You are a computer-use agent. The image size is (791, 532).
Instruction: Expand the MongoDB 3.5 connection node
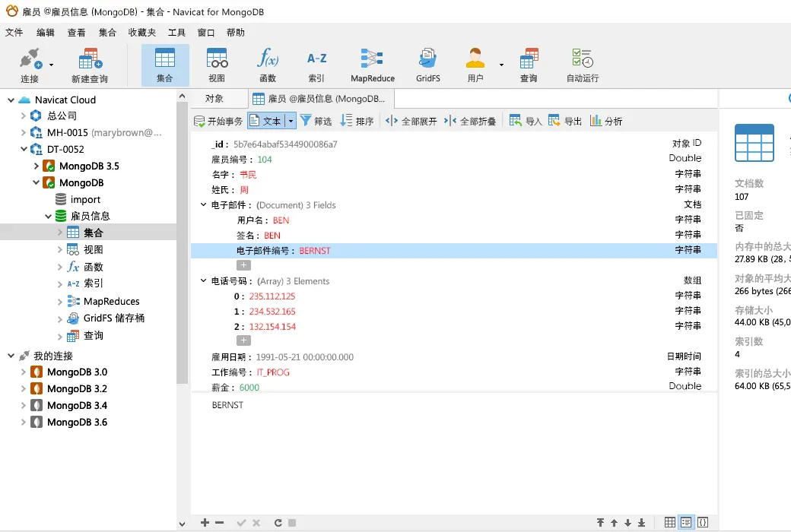click(36, 166)
